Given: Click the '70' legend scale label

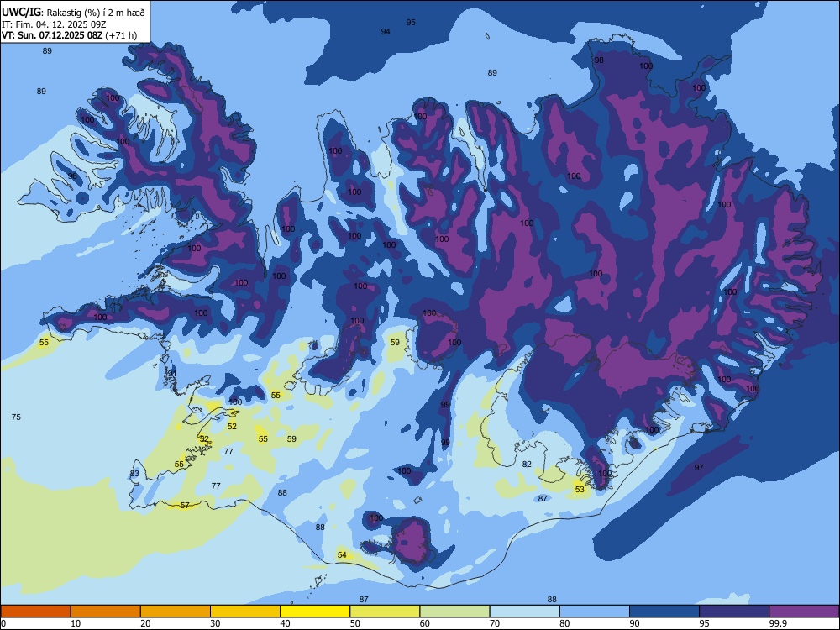Looking at the screenshot, I should [495, 623].
